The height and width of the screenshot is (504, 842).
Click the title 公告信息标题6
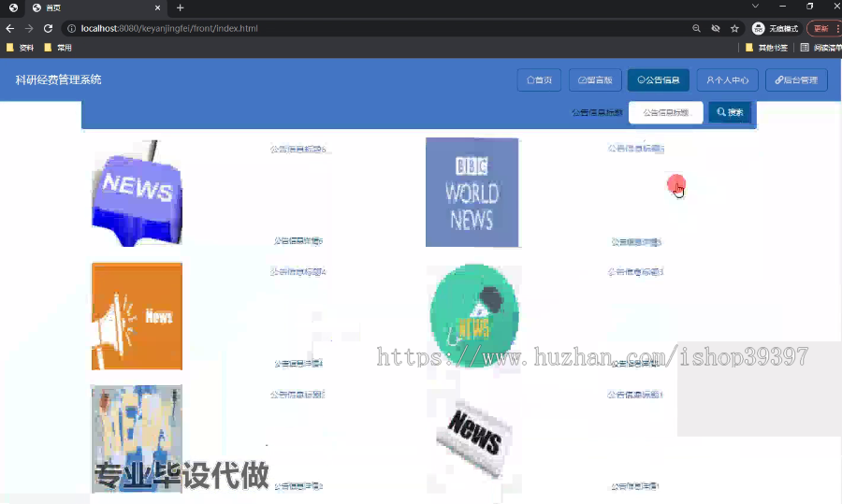[298, 150]
